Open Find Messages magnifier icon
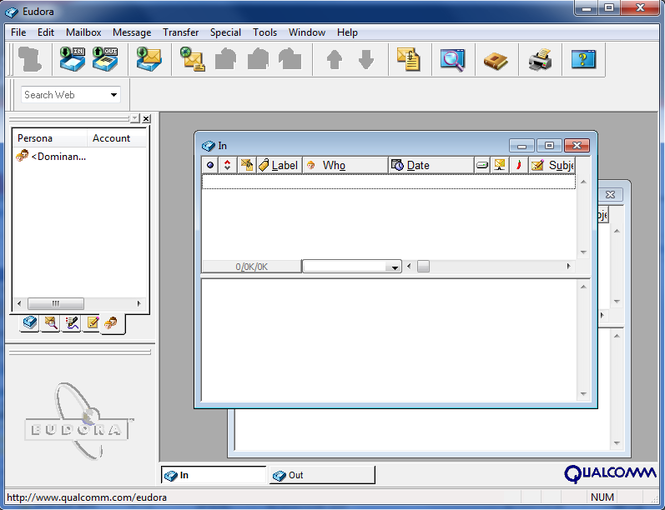Viewport: 665px width, 510px height. [453, 59]
